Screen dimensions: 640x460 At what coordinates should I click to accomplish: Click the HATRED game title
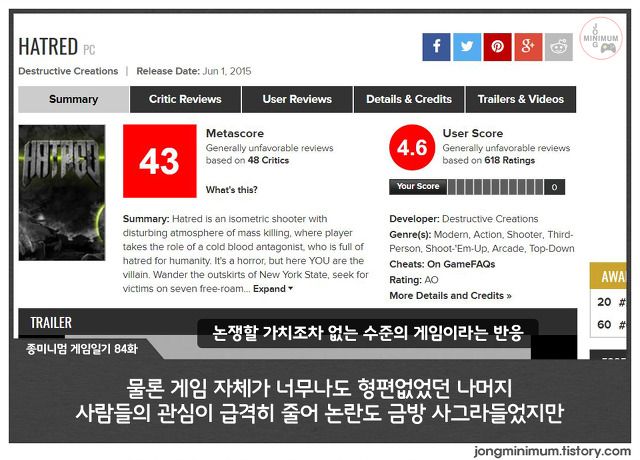pyautogui.click(x=48, y=46)
